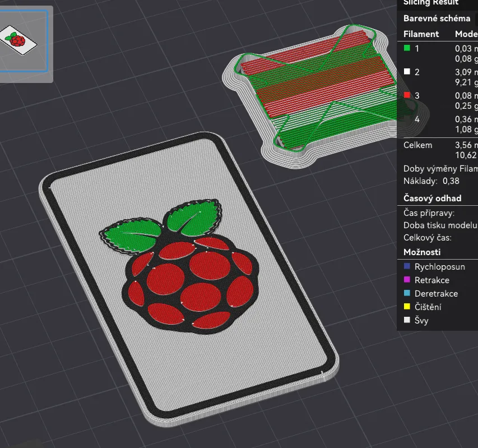Click the Časový odhad section heading
478x448 pixels.
432,198
